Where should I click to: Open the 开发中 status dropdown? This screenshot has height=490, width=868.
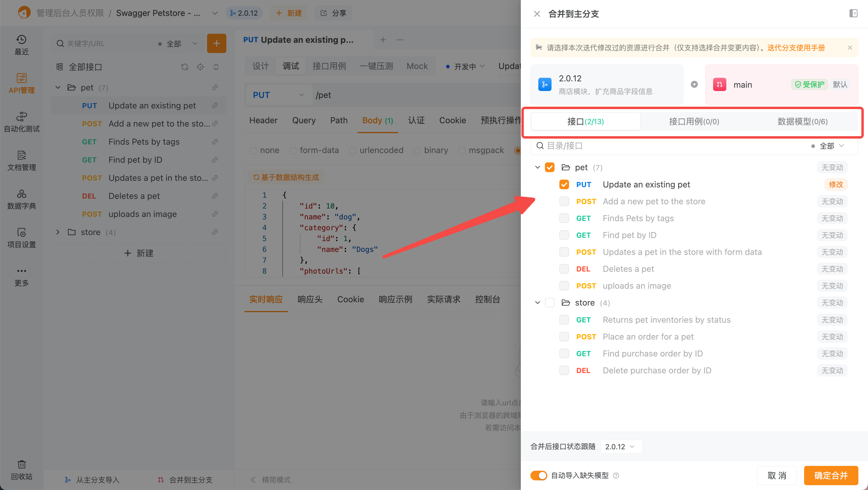465,66
